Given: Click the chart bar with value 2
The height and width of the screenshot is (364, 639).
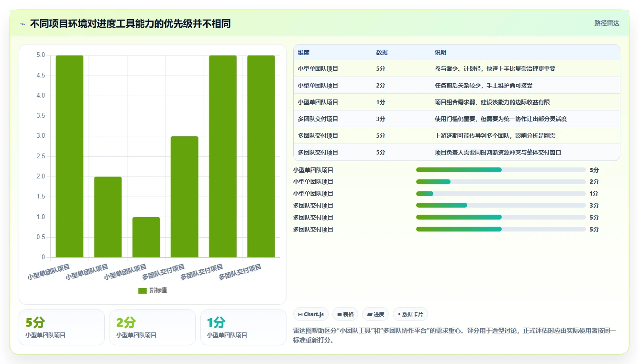Looking at the screenshot, I should point(108,217).
